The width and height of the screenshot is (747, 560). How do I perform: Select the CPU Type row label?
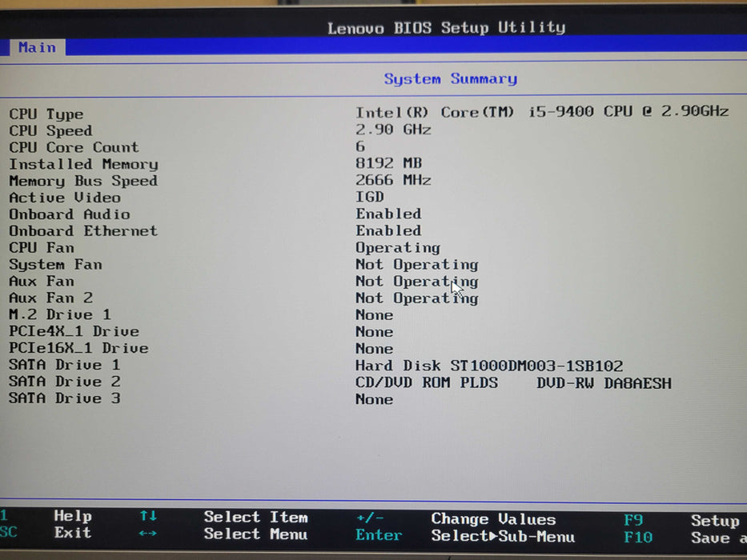pos(46,114)
